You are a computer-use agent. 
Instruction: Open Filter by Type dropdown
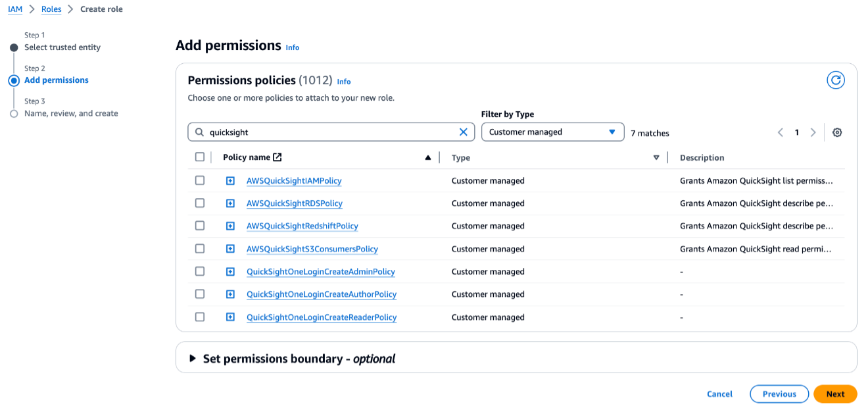pos(552,132)
